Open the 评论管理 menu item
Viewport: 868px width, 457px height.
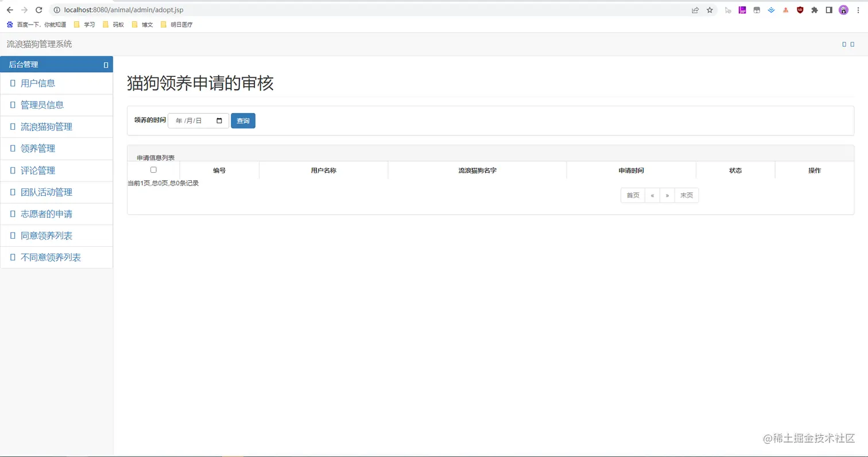[x=37, y=170]
